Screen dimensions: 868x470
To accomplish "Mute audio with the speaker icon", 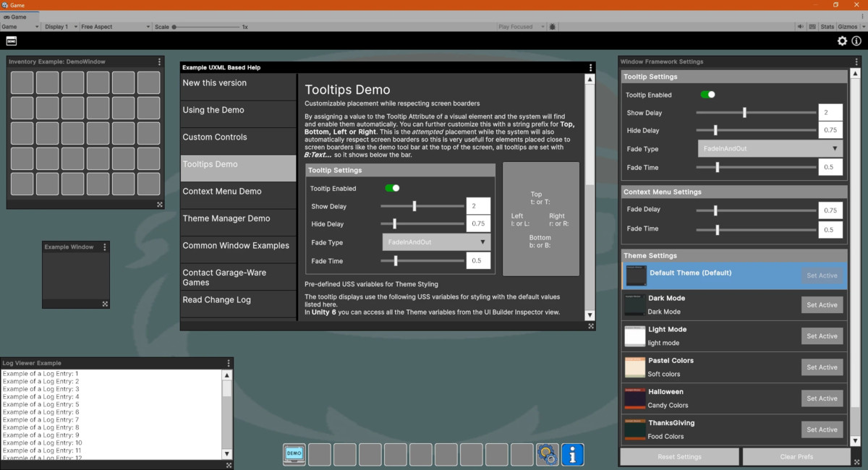I will pyautogui.click(x=801, y=27).
